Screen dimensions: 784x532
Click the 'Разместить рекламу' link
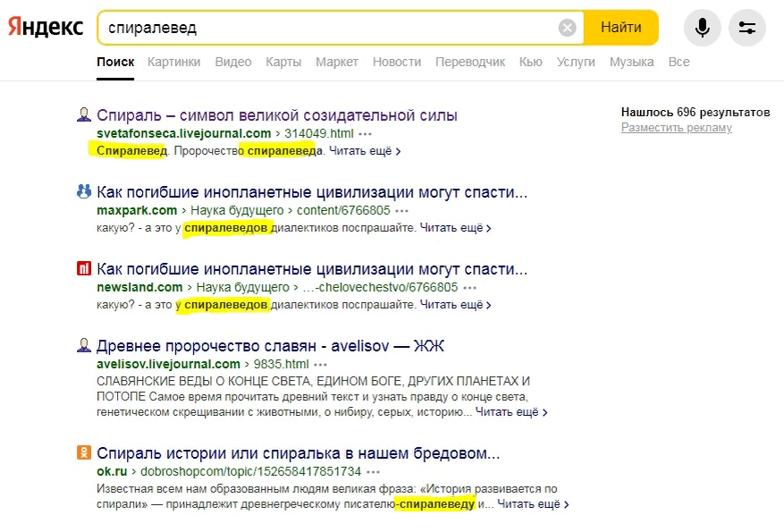coord(677,128)
